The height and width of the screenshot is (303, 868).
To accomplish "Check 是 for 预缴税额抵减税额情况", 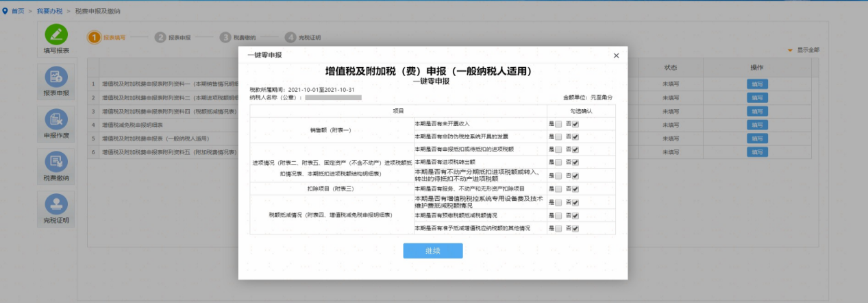I will [x=558, y=215].
